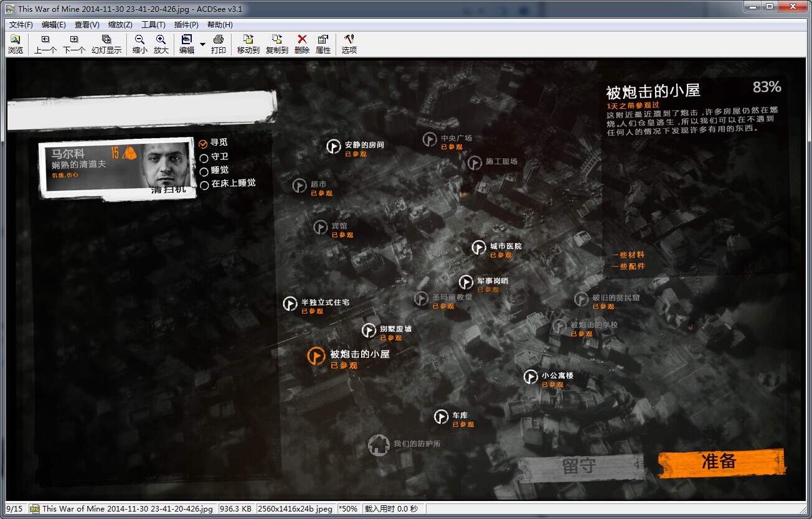Click the 安静的房间 location marker

coord(334,146)
